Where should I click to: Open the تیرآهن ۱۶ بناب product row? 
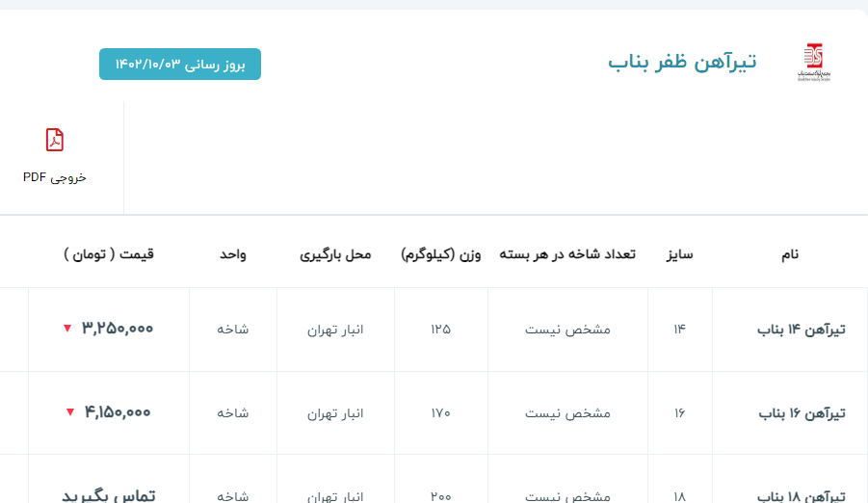(801, 413)
